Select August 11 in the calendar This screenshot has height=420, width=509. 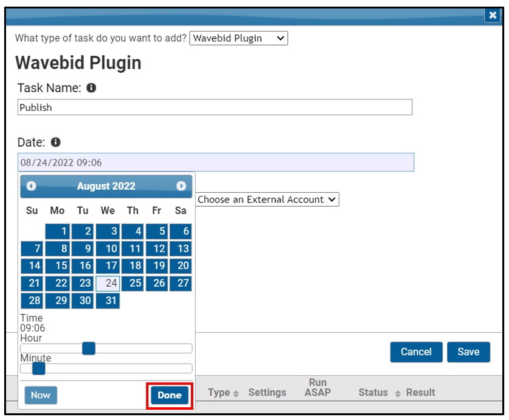[133, 248]
